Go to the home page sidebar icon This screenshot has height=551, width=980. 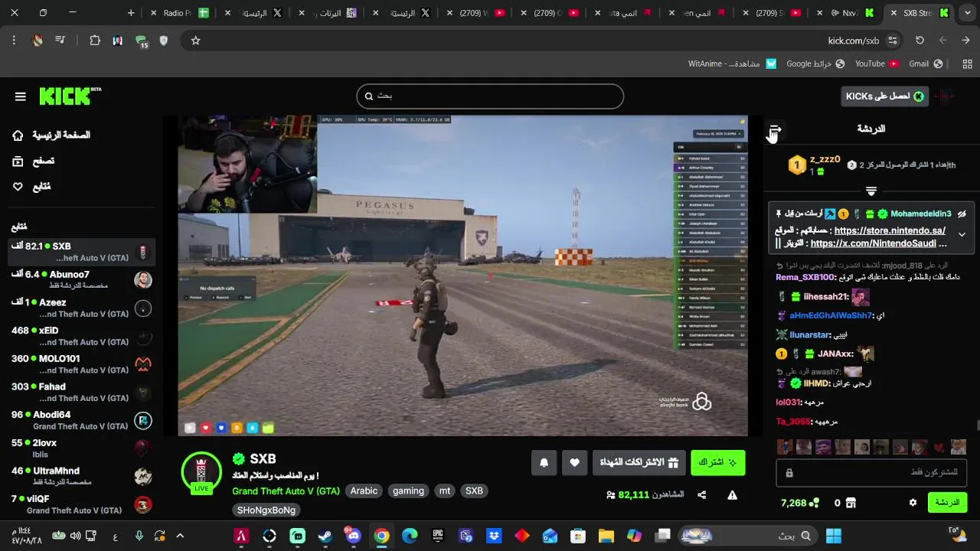[18, 135]
